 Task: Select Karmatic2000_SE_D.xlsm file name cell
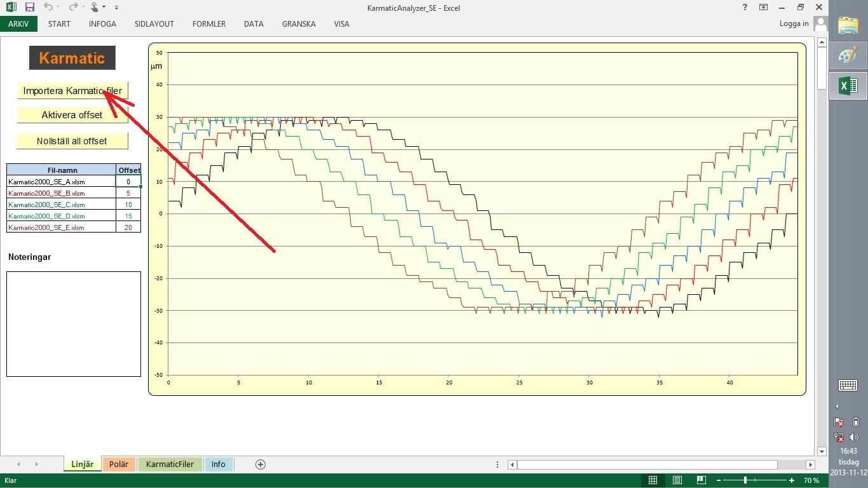61,216
